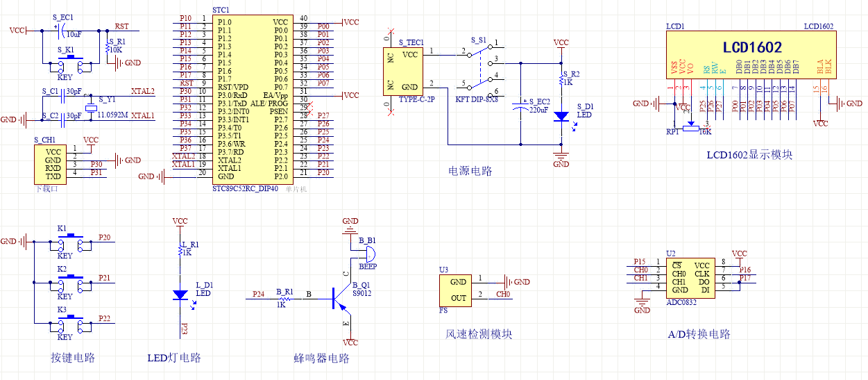Click the S_D1 LED symbol
The image size is (868, 380).
point(561,117)
